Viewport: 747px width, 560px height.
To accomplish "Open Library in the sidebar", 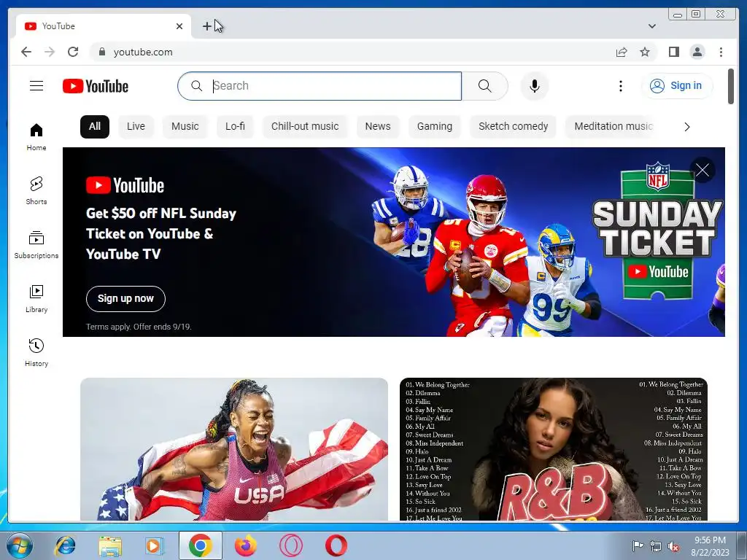I will pyautogui.click(x=36, y=298).
